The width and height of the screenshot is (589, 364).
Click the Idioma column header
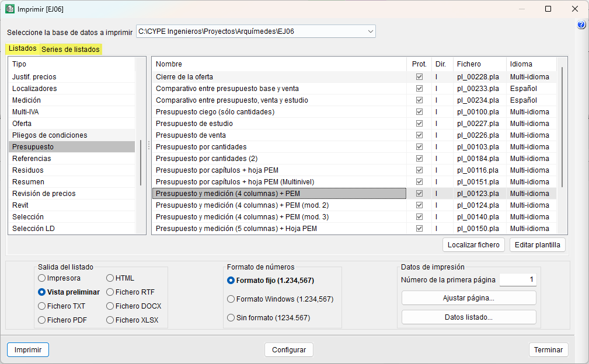(x=531, y=64)
